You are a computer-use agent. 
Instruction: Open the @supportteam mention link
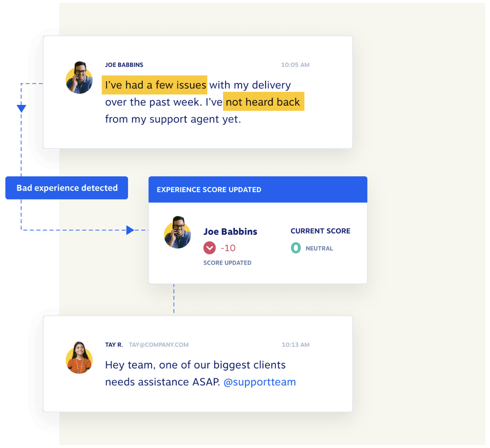coord(259,382)
